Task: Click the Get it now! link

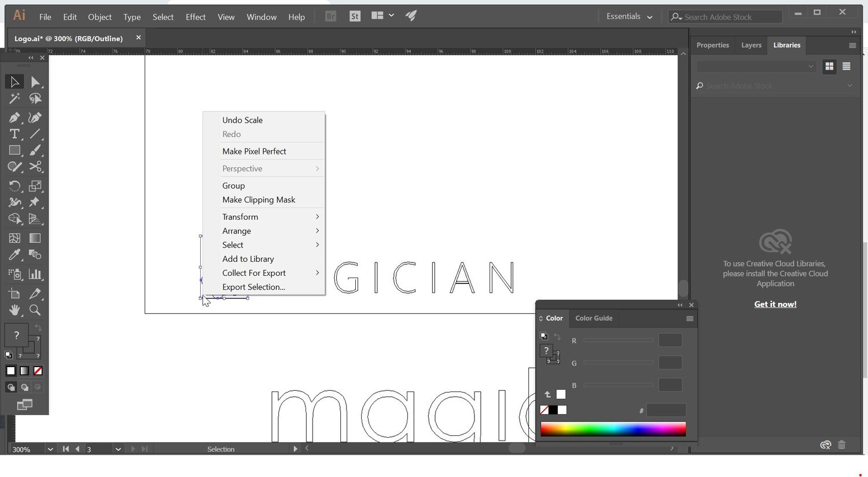Action: tap(775, 304)
